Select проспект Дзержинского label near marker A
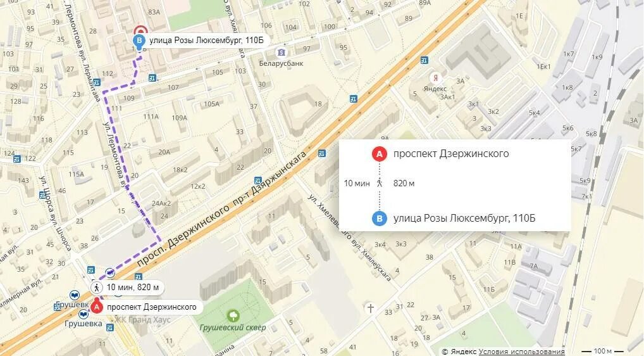This screenshot has height=356, width=644. pos(152,307)
